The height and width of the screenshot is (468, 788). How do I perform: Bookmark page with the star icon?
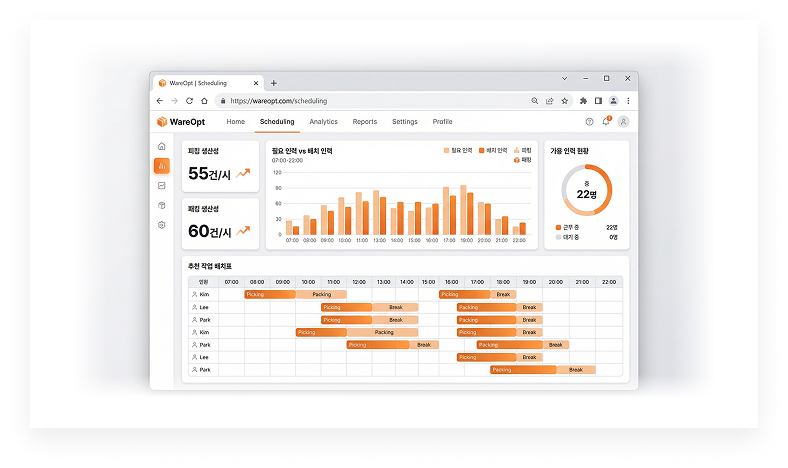(565, 101)
